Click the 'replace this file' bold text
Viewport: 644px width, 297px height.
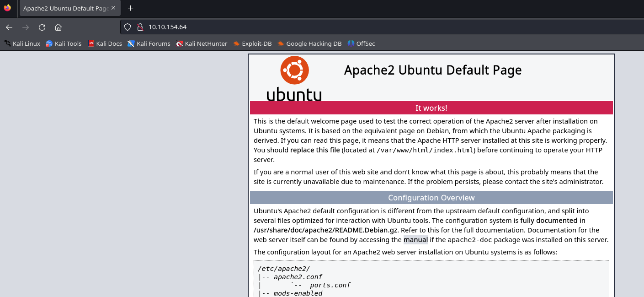pyautogui.click(x=315, y=150)
